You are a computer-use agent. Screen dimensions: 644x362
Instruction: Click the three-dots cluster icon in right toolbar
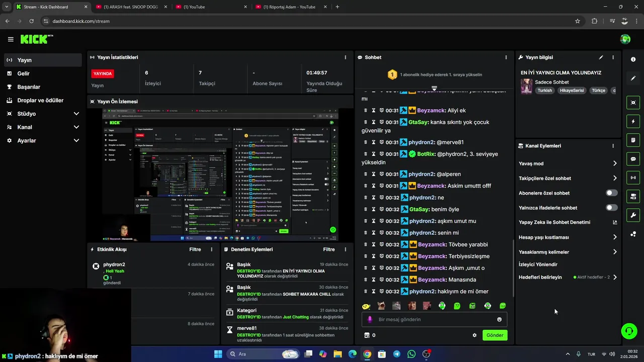point(633,234)
